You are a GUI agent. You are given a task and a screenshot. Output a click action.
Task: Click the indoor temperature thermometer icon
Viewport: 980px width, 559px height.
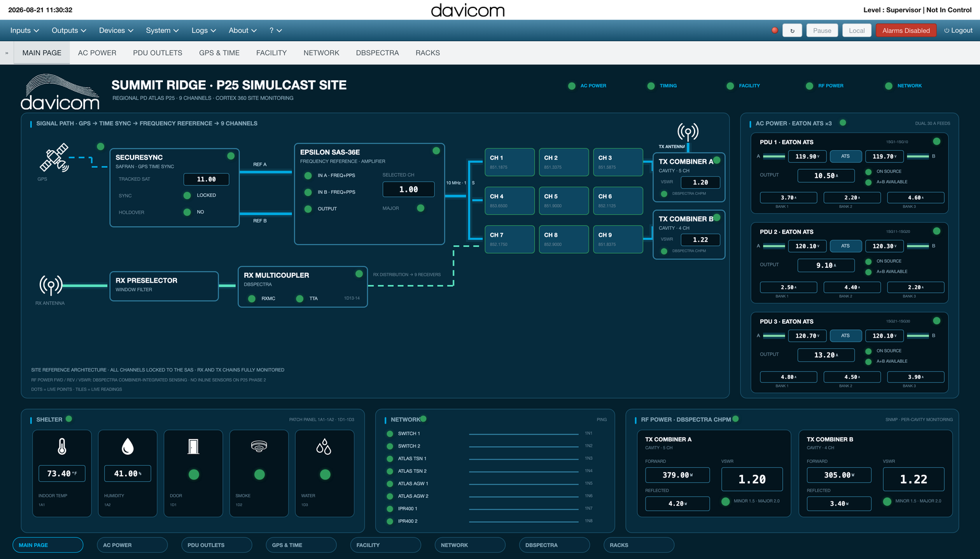pyautogui.click(x=62, y=446)
